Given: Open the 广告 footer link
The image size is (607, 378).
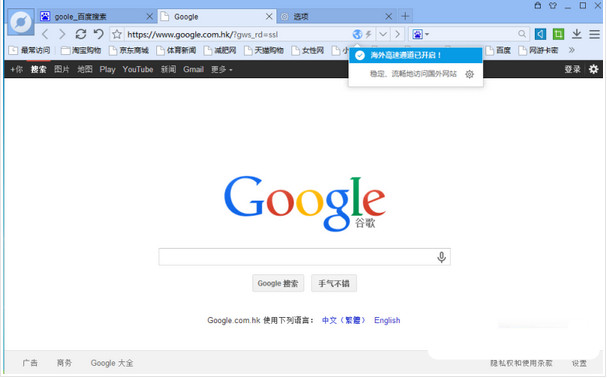Looking at the screenshot, I should click(30, 363).
